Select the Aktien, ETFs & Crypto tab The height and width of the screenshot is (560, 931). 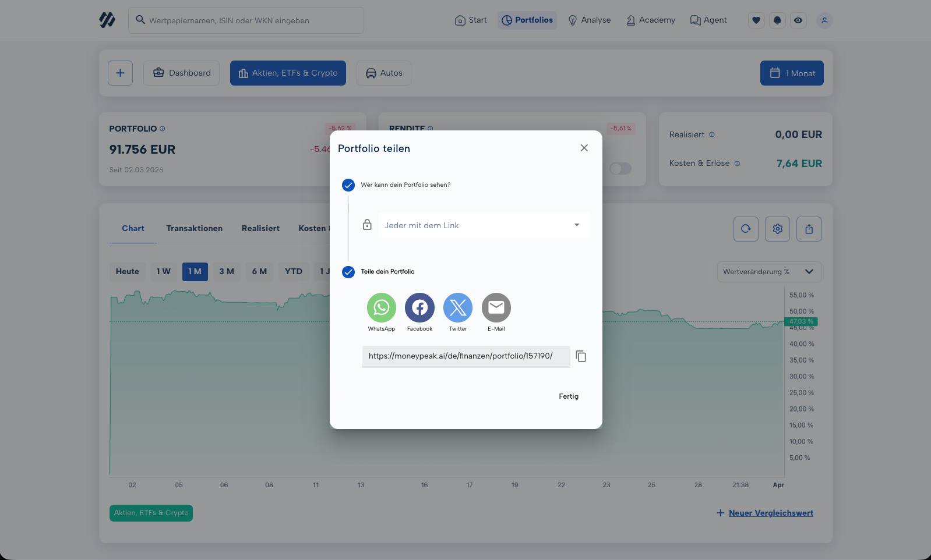pyautogui.click(x=288, y=73)
